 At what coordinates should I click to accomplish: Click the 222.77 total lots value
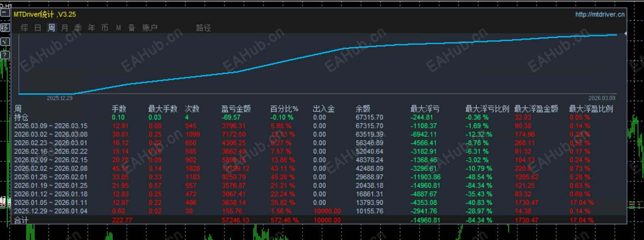click(x=122, y=220)
